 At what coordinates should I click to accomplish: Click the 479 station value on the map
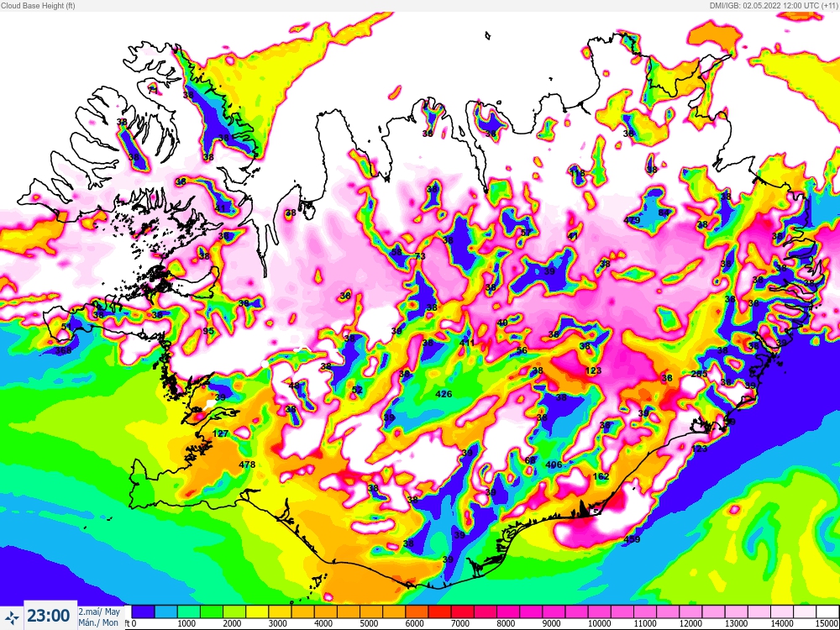click(x=633, y=220)
